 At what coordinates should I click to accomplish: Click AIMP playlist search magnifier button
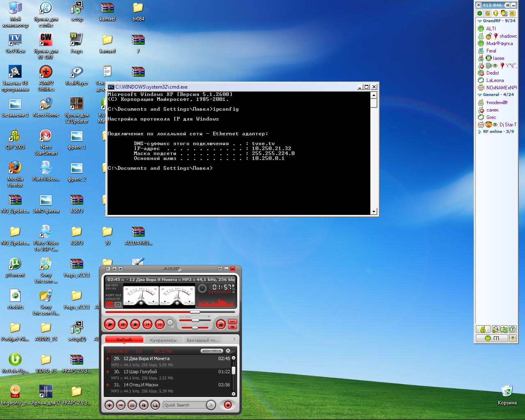coord(155,405)
